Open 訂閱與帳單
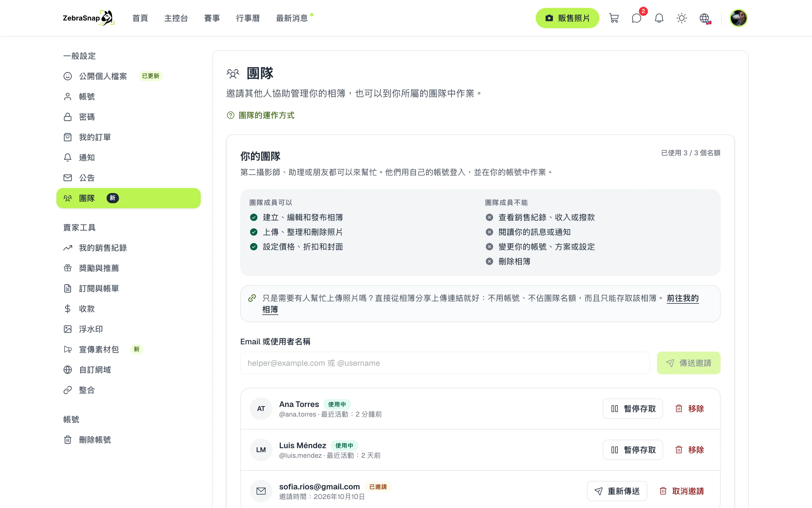 [x=129, y=289]
